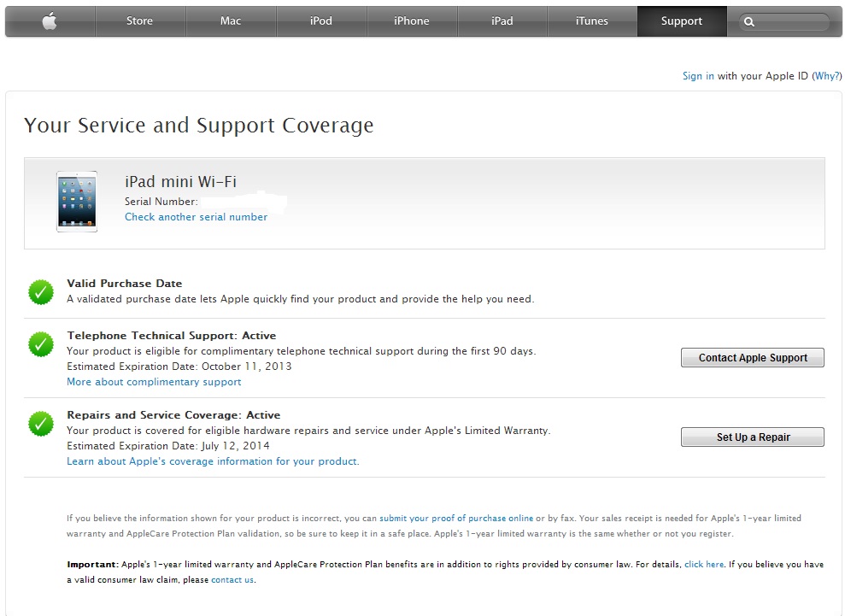Click the green checkmark beside Telephone Technical Support
This screenshot has height=616, width=845.
(x=41, y=344)
